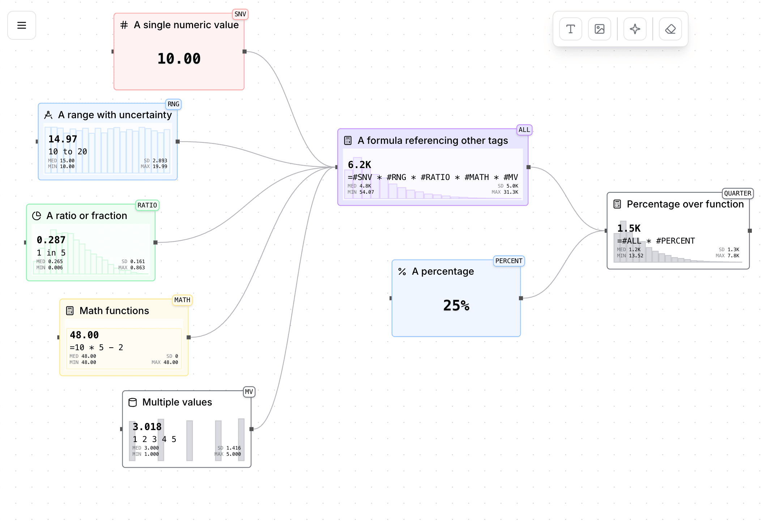Select the Text tool in toolbar
Viewport: 771px width, 532px height.
tap(570, 29)
